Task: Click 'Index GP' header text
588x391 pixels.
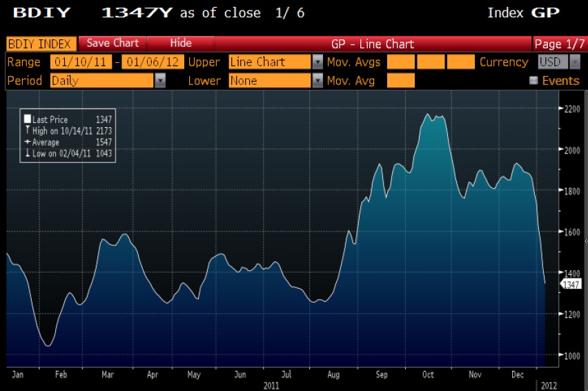Action: click(524, 12)
